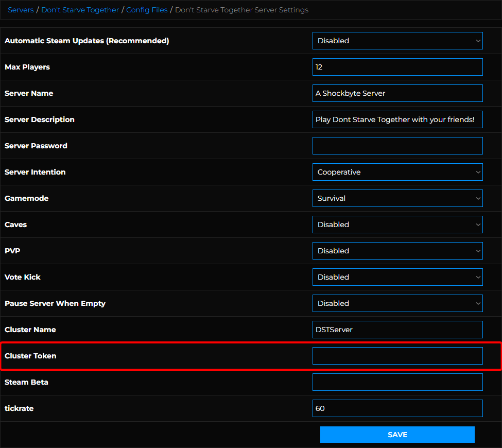Click the Max Players input field
Screen dimensions: 502x448
[x=397, y=67]
